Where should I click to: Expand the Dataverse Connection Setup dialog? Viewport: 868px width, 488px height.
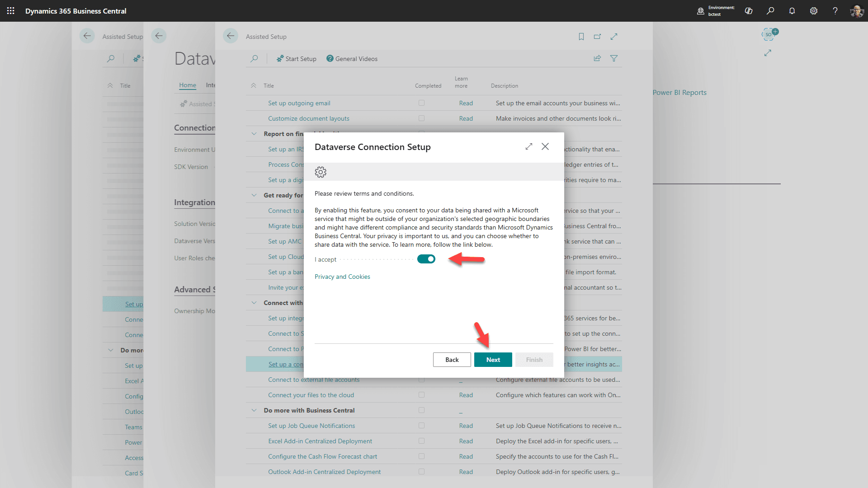(529, 146)
